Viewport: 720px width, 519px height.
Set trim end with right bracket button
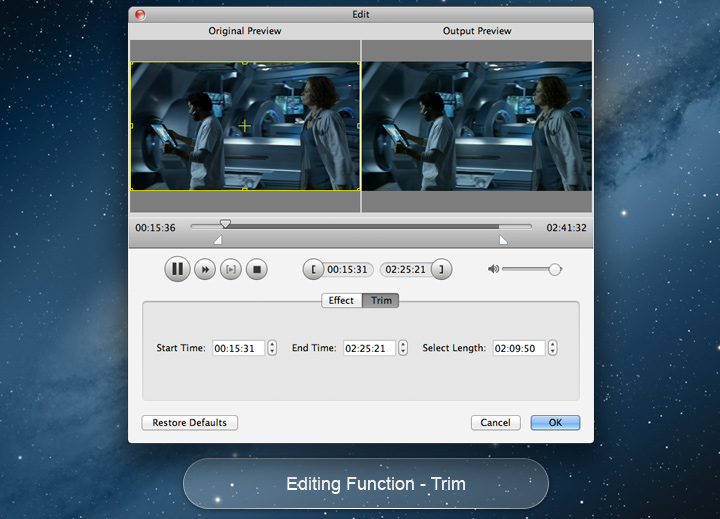441,269
